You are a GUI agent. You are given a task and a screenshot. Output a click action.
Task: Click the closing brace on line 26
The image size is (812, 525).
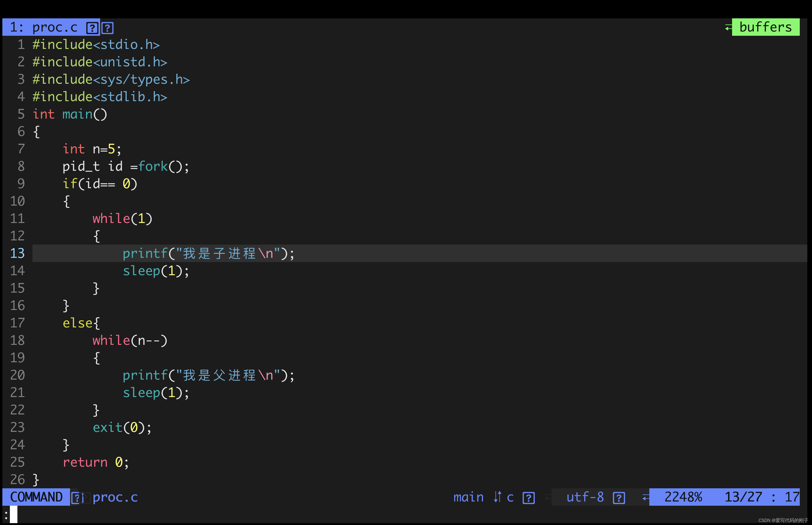click(x=36, y=480)
